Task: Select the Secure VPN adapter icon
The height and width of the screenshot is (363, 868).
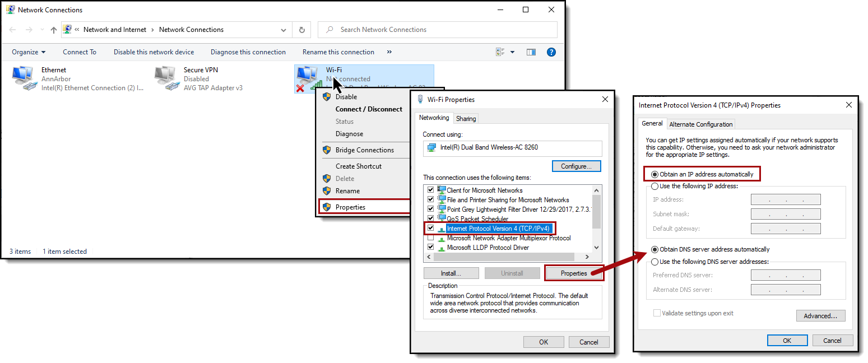Action: (x=166, y=78)
